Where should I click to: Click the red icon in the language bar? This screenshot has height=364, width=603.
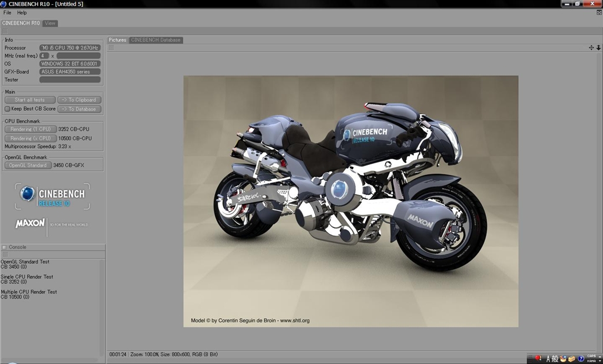point(538,358)
